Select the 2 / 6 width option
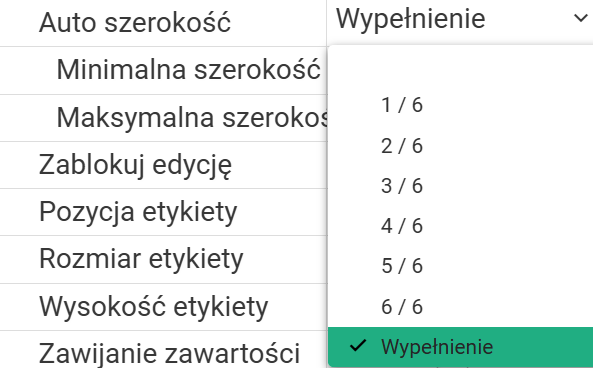 coord(460,146)
